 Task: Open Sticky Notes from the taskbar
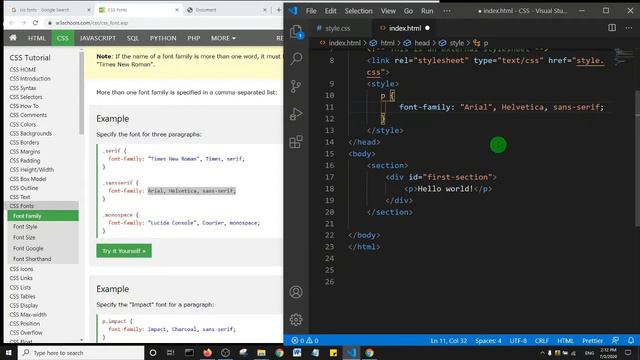(x=333, y=353)
